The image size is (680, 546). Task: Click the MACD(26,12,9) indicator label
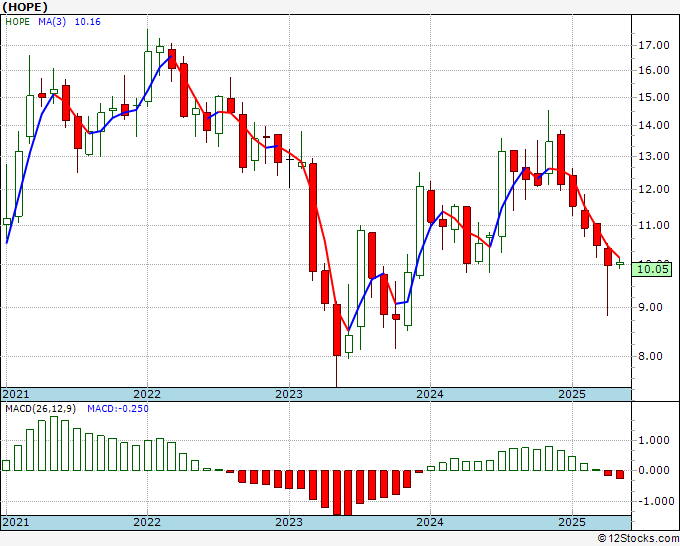[41, 409]
